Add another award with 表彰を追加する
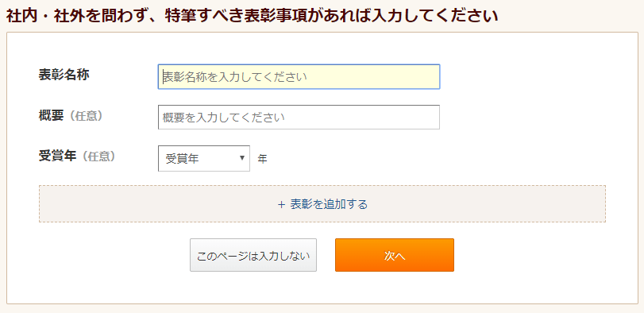 [322, 204]
